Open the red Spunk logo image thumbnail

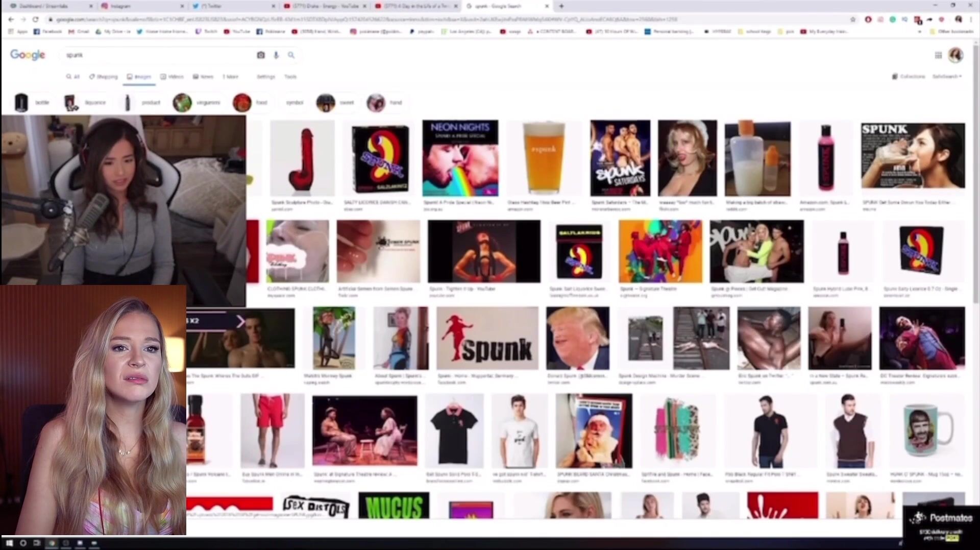coord(487,338)
